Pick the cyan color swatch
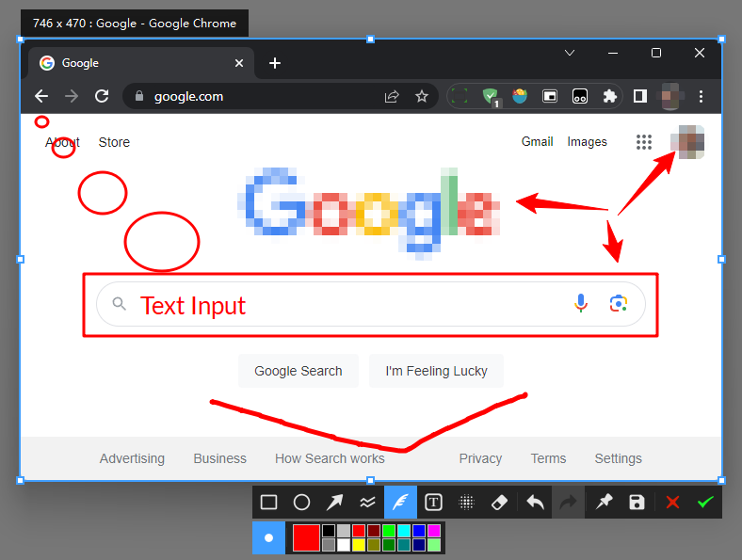742x560 pixels. point(404,531)
